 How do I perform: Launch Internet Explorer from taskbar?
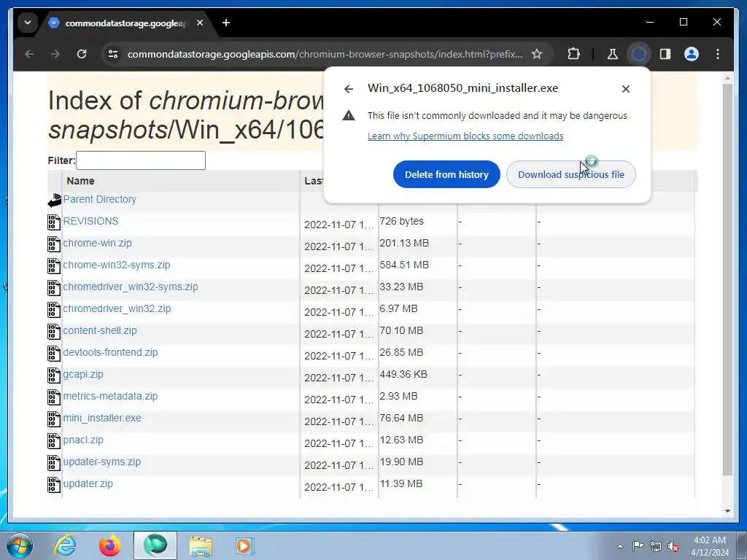click(x=65, y=545)
